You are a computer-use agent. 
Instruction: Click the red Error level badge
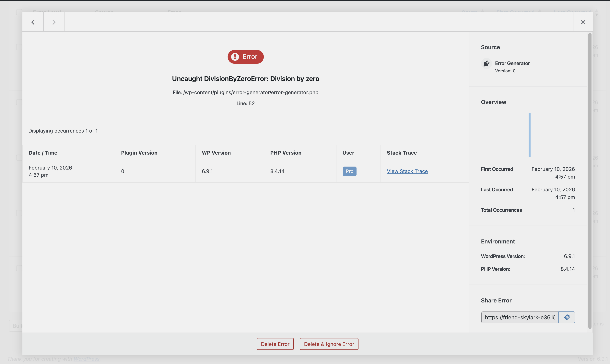click(x=245, y=57)
